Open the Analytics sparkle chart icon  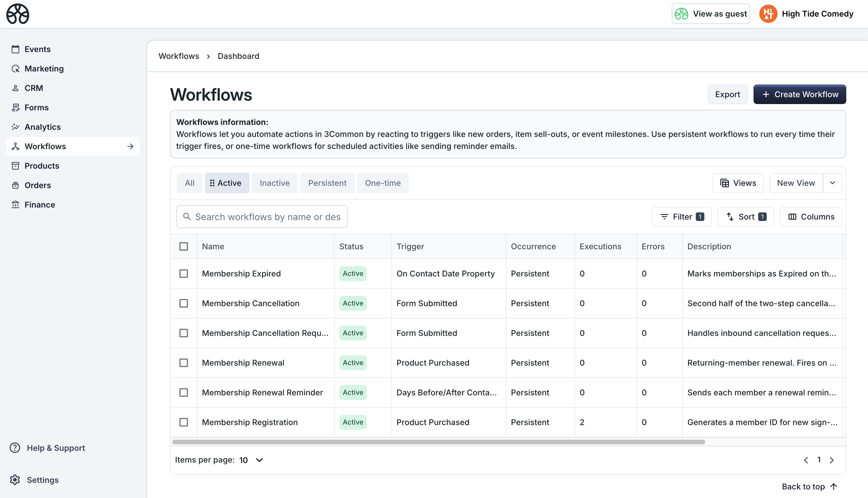[15, 127]
